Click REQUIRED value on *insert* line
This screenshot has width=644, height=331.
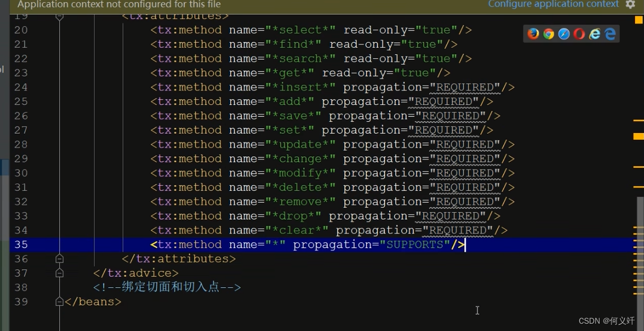465,87
